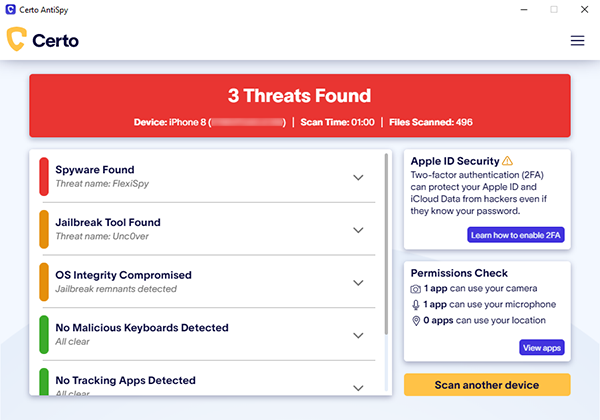The width and height of the screenshot is (600, 420).
Task: Click Learn how to enable 2FA
Action: tap(515, 235)
